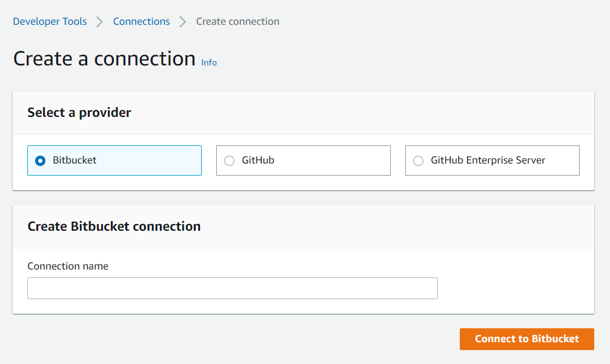Focus the empty connection name text box
This screenshot has height=364, width=610.
[x=232, y=288]
